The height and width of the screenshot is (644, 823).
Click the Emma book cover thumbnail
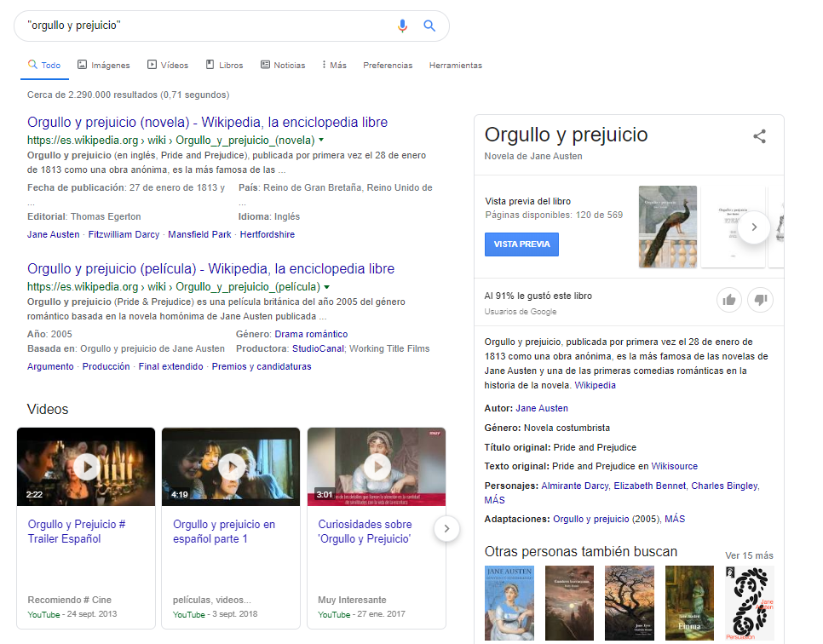pos(689,603)
